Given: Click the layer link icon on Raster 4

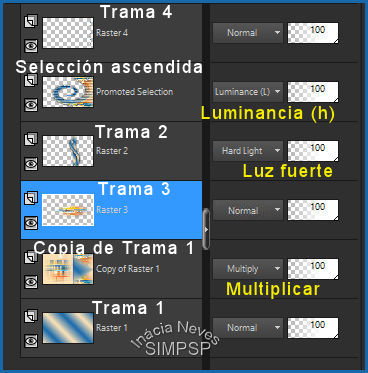Looking at the screenshot, I should (x=31, y=22).
